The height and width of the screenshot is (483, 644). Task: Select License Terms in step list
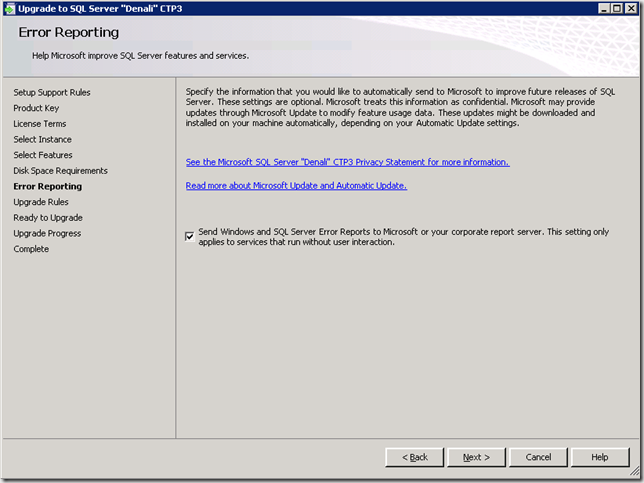[x=40, y=124]
